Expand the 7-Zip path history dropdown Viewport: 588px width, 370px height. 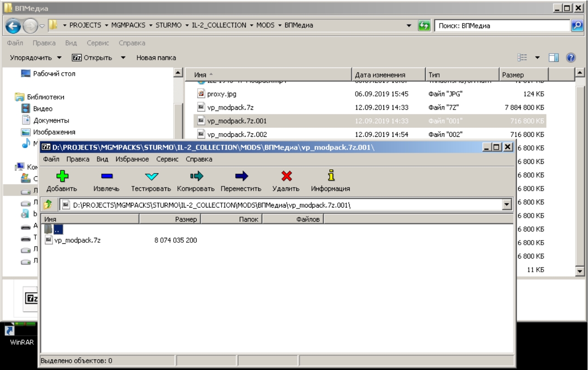508,205
